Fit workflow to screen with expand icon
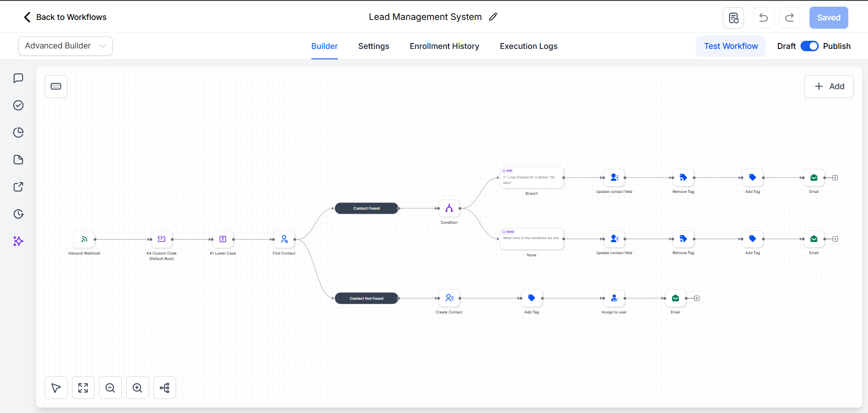The height and width of the screenshot is (413, 868). pos(83,388)
